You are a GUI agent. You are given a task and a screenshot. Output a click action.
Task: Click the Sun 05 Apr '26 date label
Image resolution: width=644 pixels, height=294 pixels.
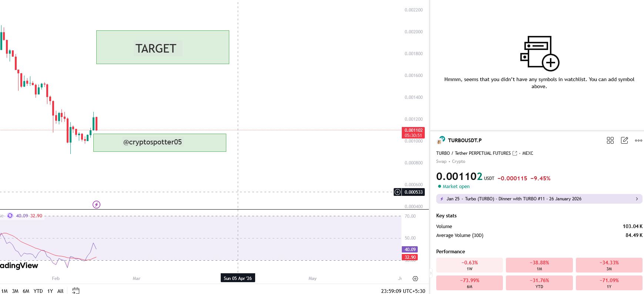click(x=238, y=278)
